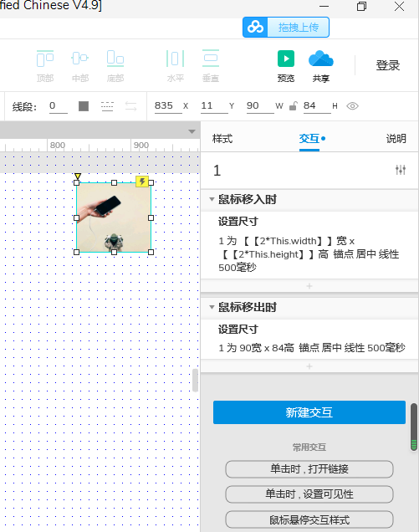
Task: Collapse the 鼠标移入时 event section
Action: click(212, 199)
